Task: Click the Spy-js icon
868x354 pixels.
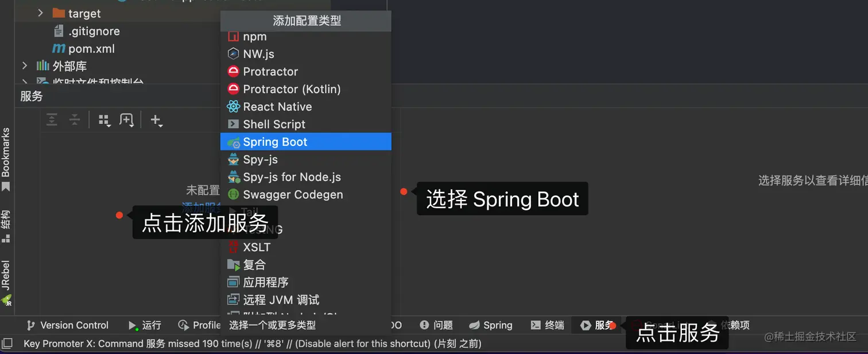Action: (x=233, y=160)
